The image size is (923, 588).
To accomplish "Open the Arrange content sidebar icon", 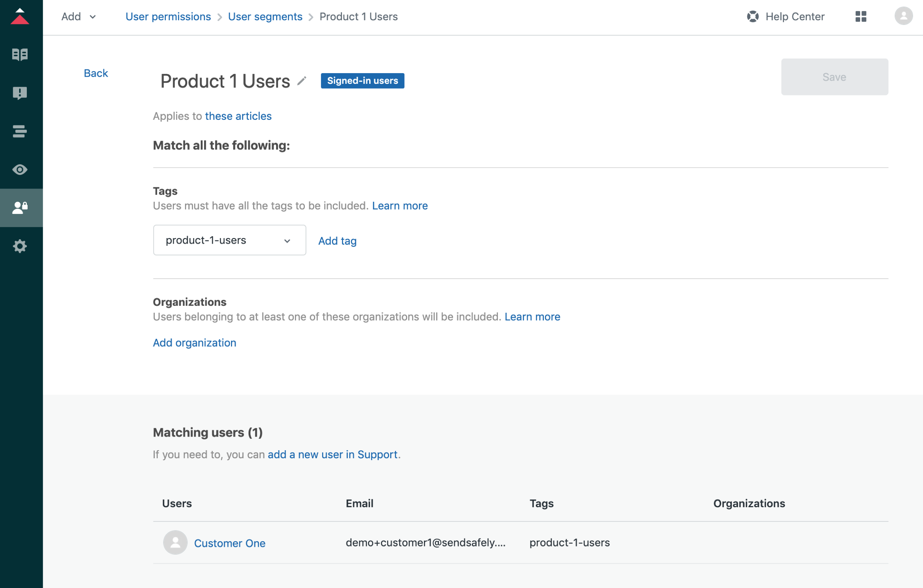I will [20, 131].
